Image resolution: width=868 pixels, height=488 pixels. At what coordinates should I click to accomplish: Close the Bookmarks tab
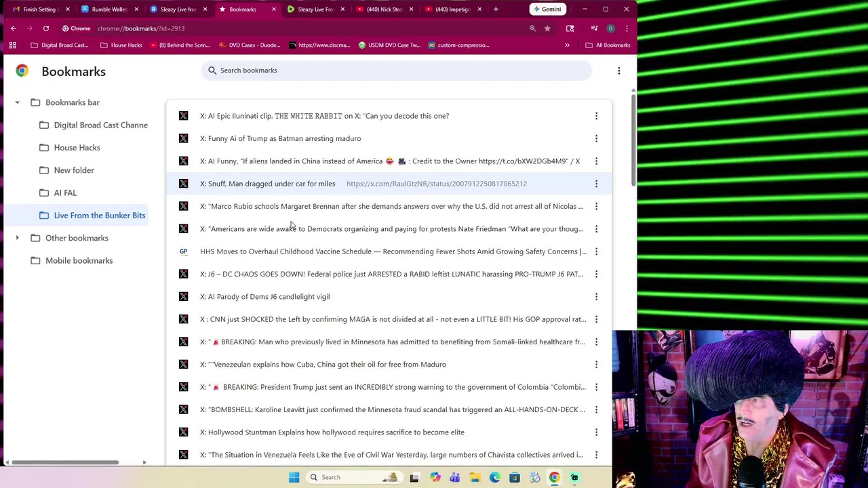pyautogui.click(x=273, y=9)
